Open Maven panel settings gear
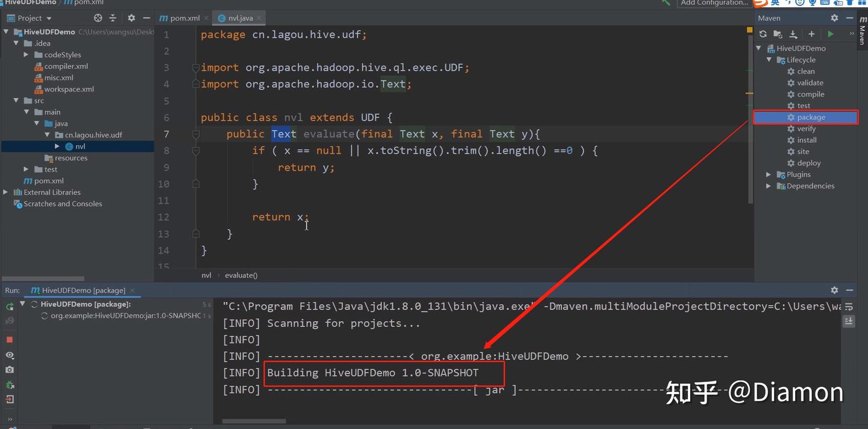Image resolution: width=868 pixels, height=429 pixels. tap(834, 18)
